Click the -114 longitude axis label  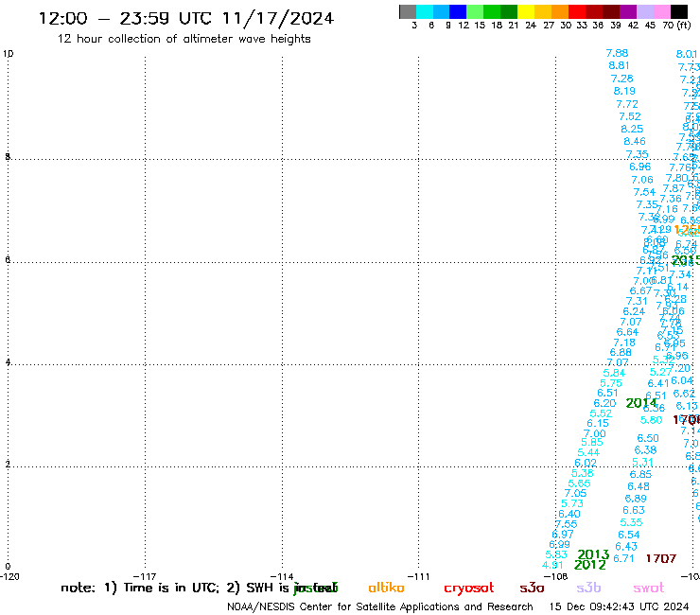coord(282,576)
